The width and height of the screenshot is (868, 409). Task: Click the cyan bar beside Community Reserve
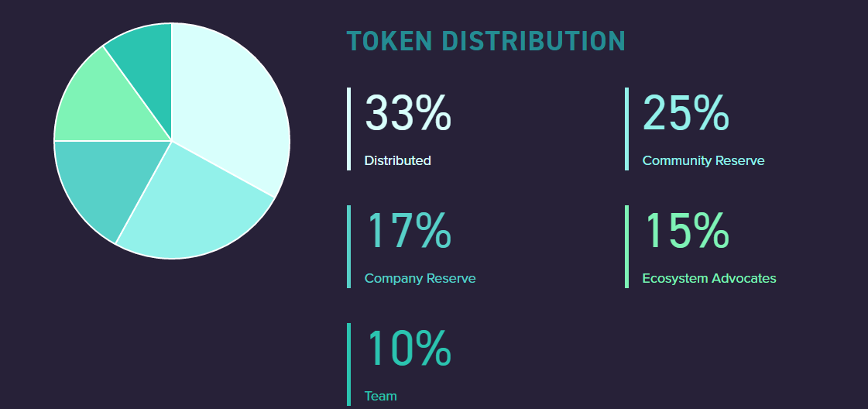tap(626, 129)
